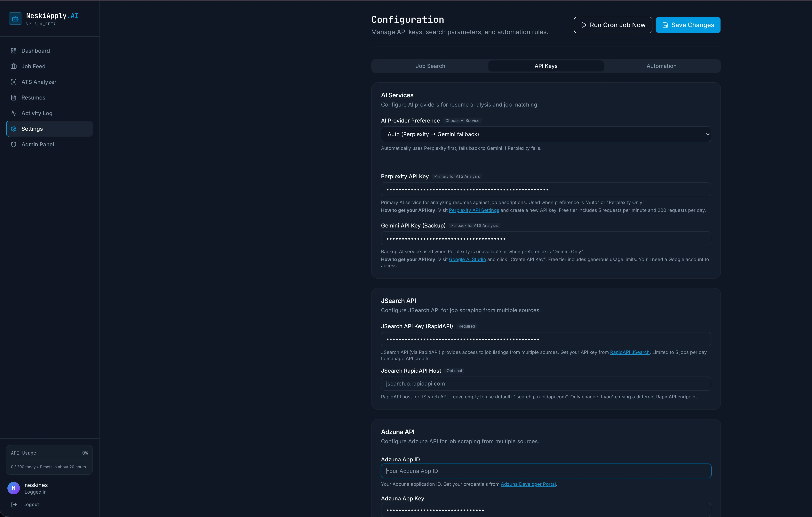Click the 'JSearch API' section heading
Image resolution: width=812 pixels, height=517 pixels.
[398, 301]
